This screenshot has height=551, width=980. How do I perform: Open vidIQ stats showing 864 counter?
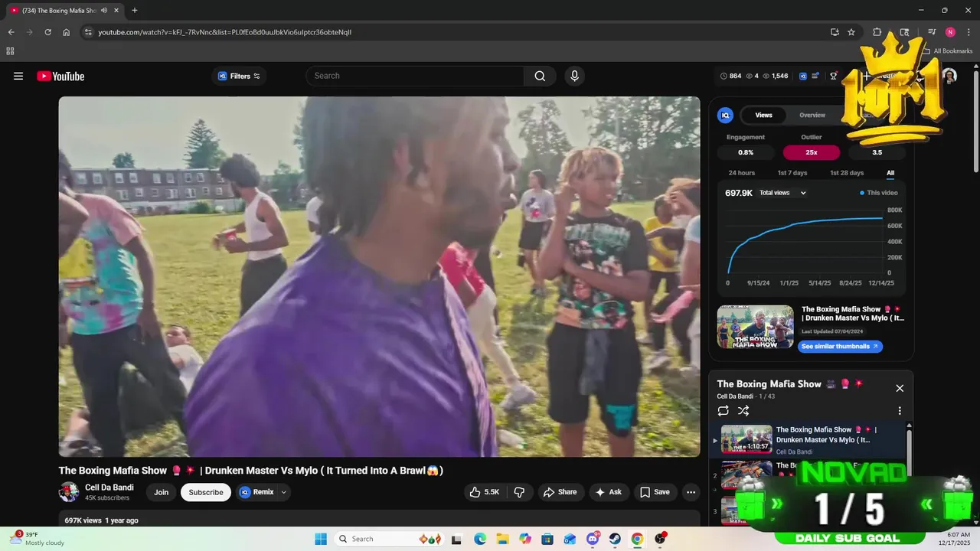[x=730, y=76]
